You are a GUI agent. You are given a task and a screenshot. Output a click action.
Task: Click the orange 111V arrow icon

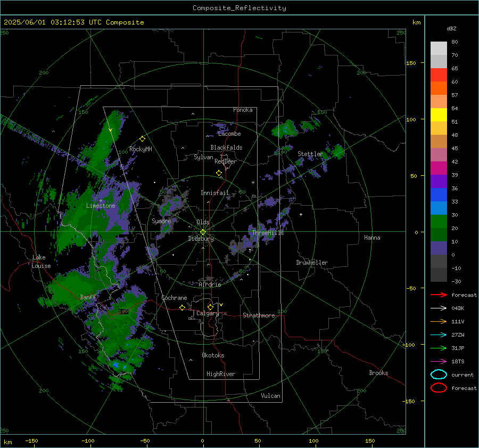(x=439, y=321)
